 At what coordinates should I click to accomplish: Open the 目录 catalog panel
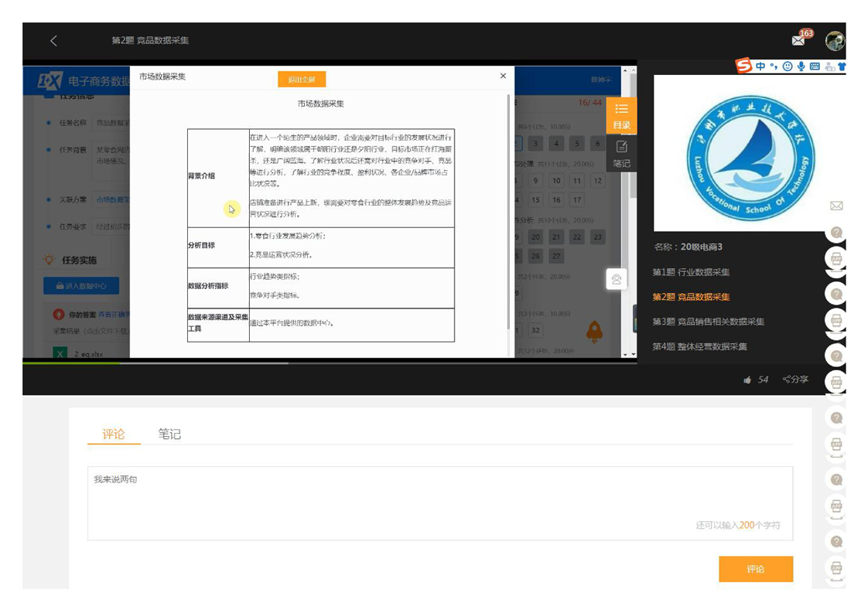click(621, 115)
